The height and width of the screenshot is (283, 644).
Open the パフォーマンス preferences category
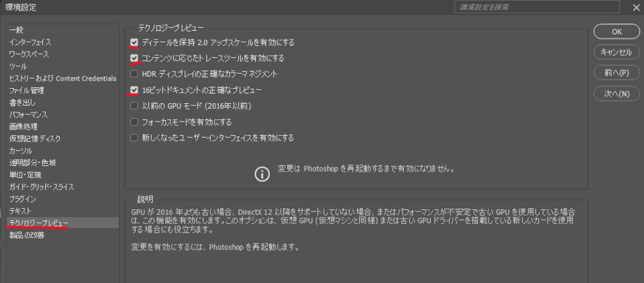pyautogui.click(x=28, y=114)
